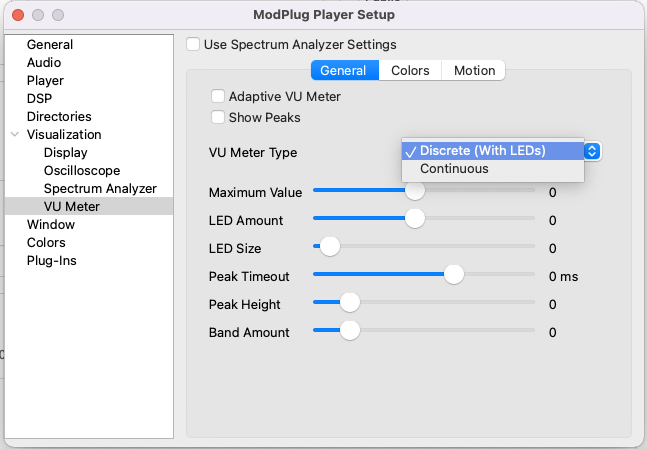Click the VU Meter Type popup arrows

[x=592, y=151]
